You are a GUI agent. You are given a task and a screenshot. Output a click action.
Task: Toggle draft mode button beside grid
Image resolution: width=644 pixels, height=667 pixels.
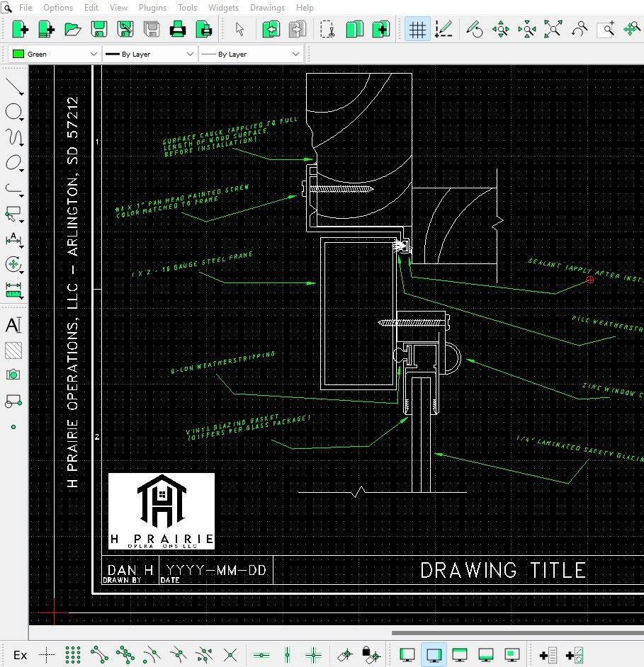point(444,30)
